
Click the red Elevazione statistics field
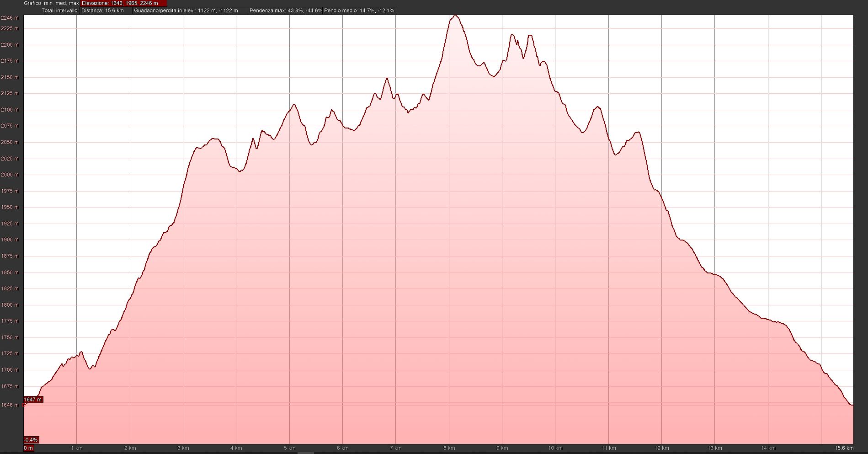click(123, 3)
